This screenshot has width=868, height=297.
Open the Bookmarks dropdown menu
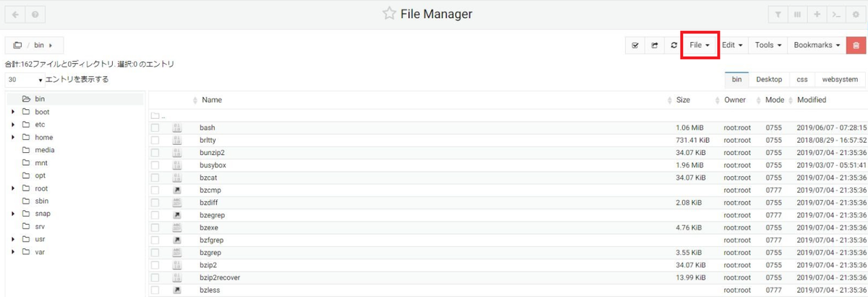tap(817, 45)
